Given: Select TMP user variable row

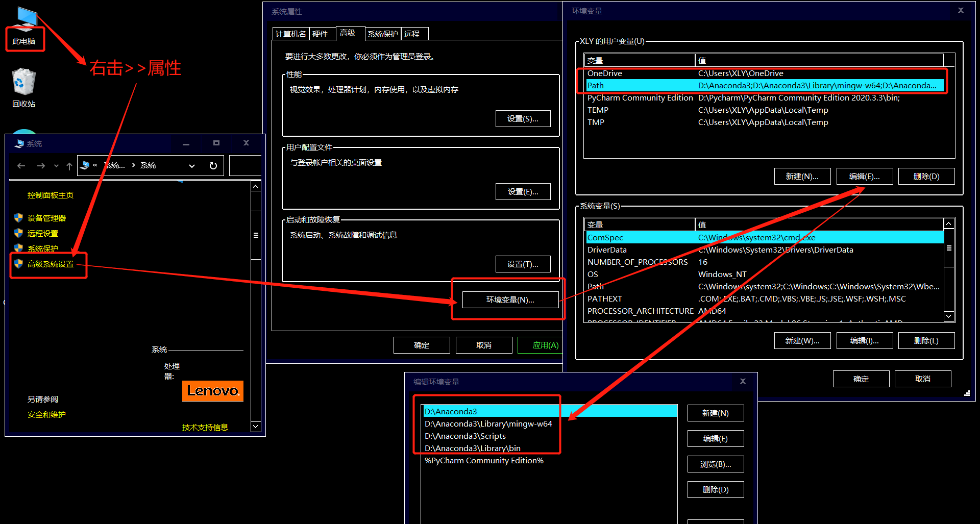Looking at the screenshot, I should [x=765, y=122].
